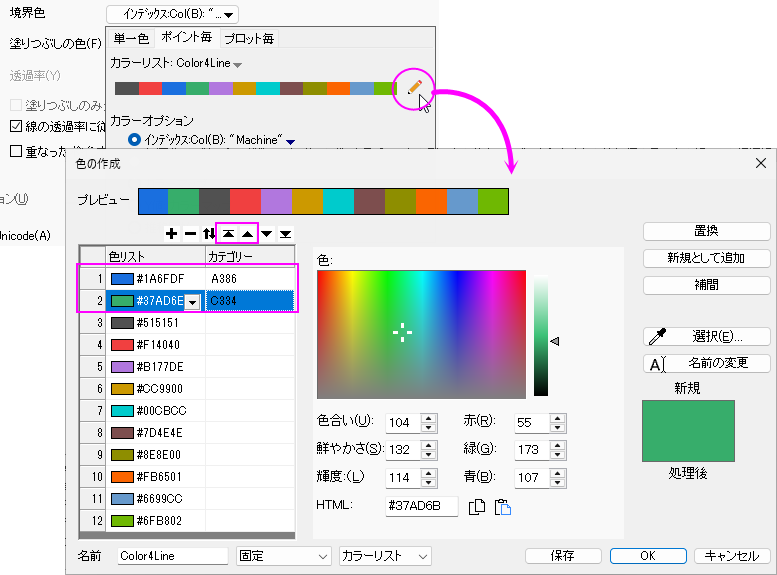The image size is (777, 575).
Task: Select color row #8E8E00
Action: coord(187,455)
